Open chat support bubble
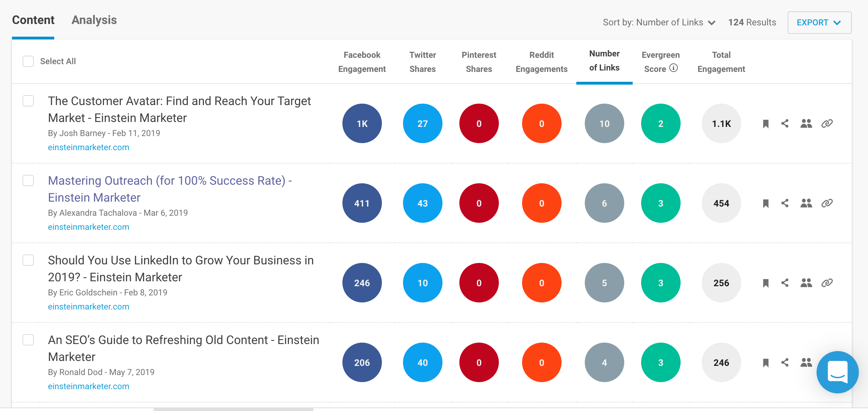 coord(837,372)
